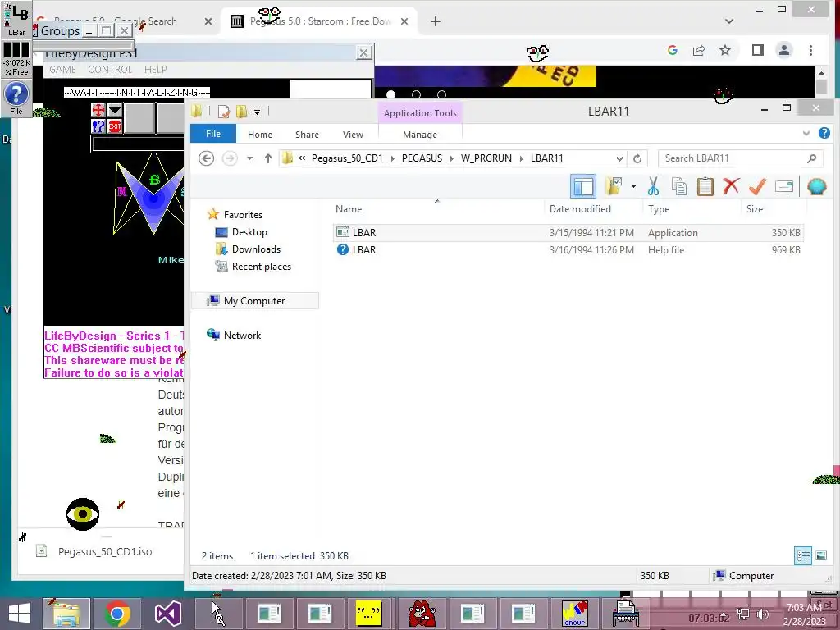Switch to the Home ribbon tab
840x630 pixels.
pyautogui.click(x=260, y=135)
